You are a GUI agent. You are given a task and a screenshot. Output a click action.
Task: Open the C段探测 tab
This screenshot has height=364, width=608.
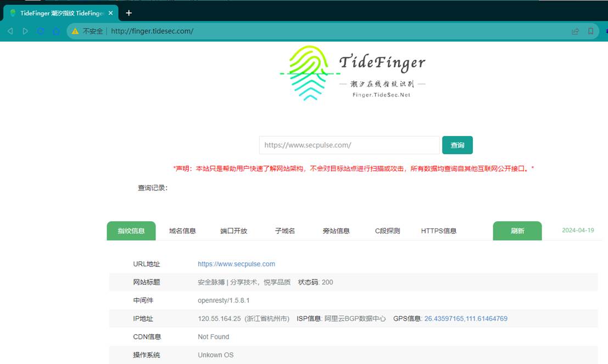coord(387,231)
